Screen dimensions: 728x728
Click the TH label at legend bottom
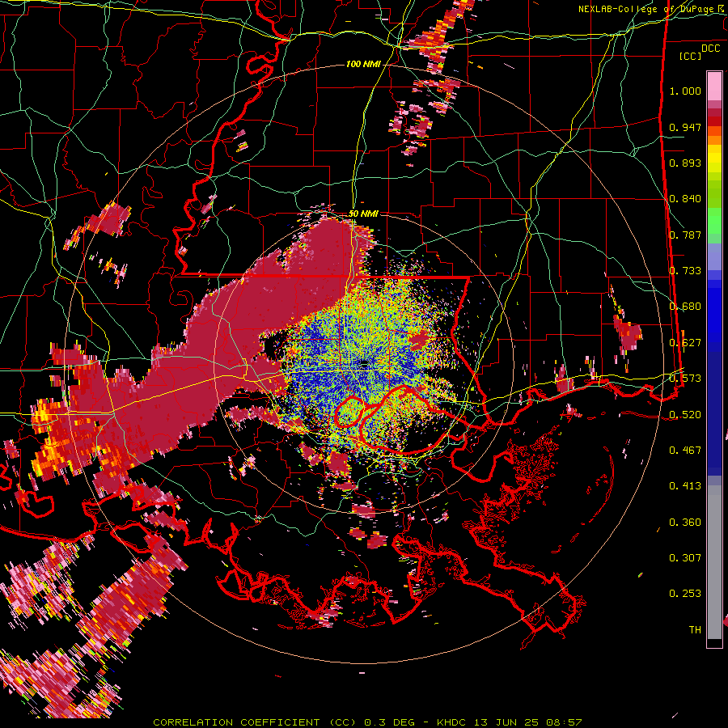695,629
